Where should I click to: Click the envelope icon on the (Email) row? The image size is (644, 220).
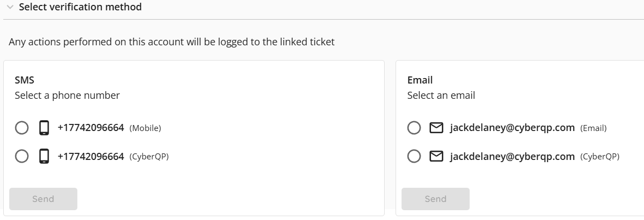[x=436, y=128]
